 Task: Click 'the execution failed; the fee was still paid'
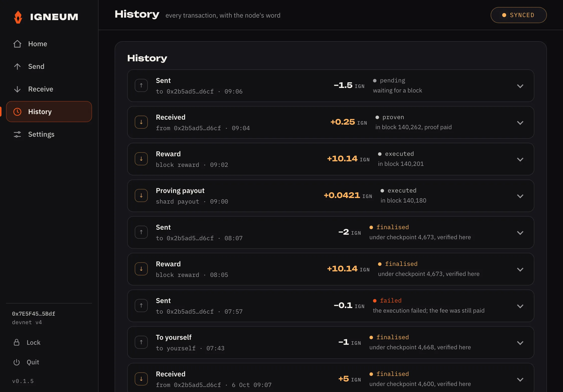(x=429, y=311)
